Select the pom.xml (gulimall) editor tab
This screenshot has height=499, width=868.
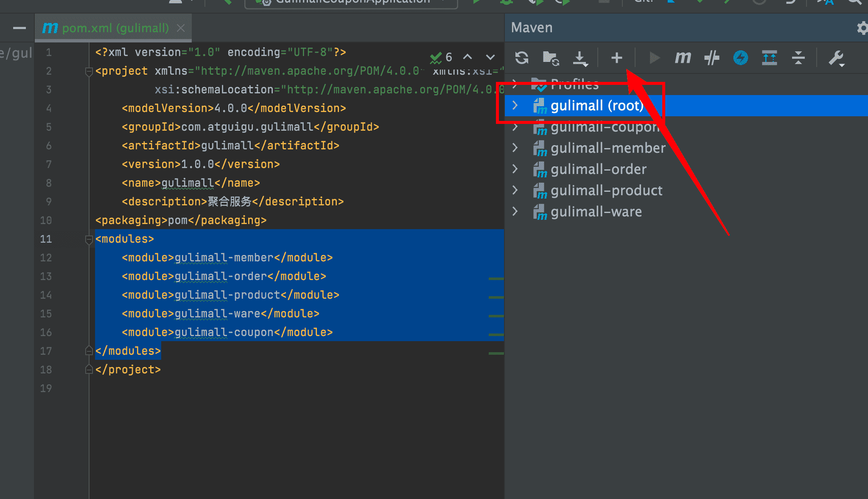coord(115,28)
